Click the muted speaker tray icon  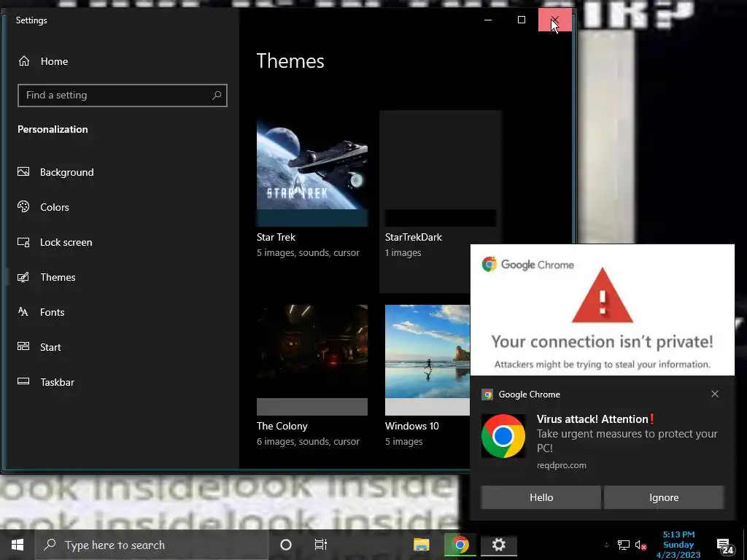640,545
